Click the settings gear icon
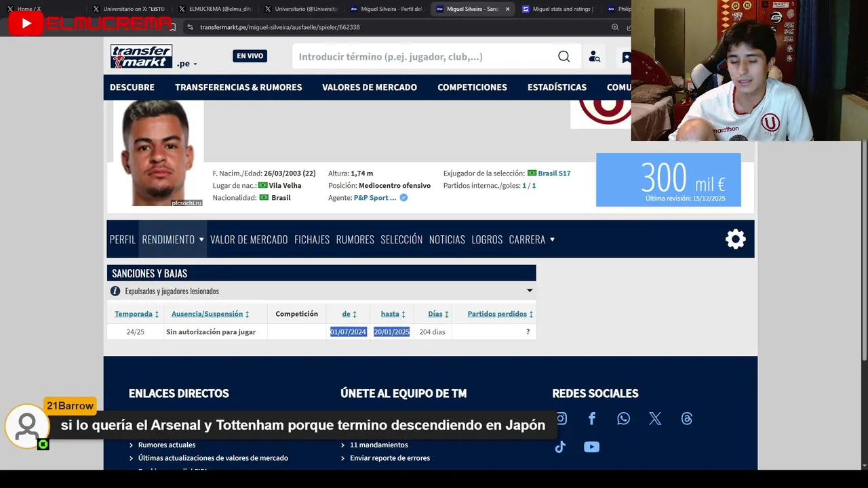This screenshot has width=868, height=488. point(736,239)
